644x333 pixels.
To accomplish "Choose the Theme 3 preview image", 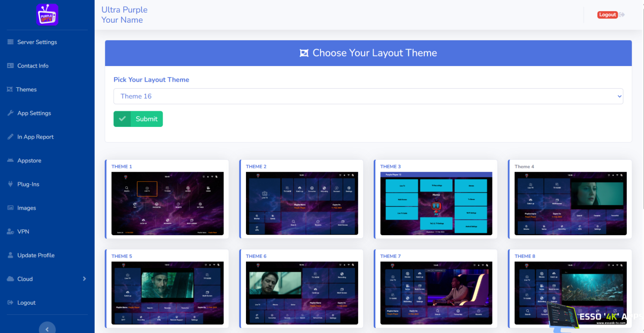I will [436, 204].
